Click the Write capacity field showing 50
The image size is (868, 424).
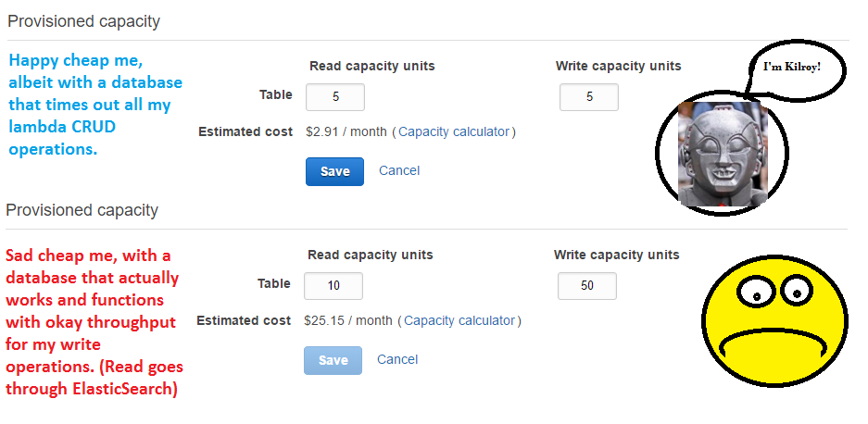587,286
